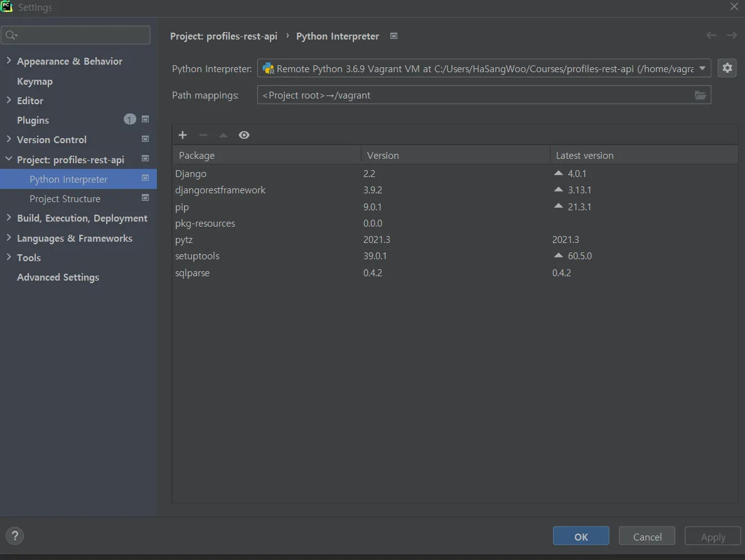Open Advanced Settings page
Screen dimensions: 745x560
click(58, 277)
